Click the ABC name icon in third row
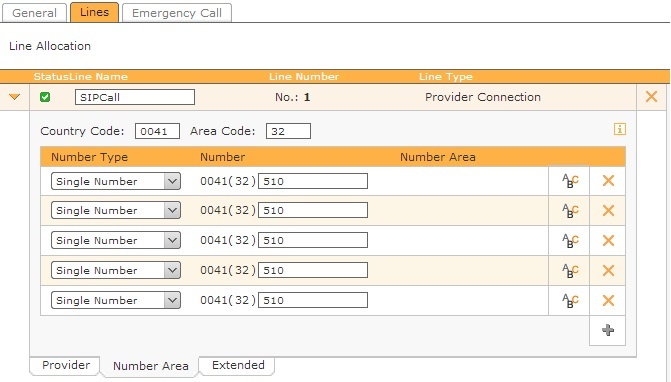This screenshot has height=382, width=671. (x=570, y=240)
